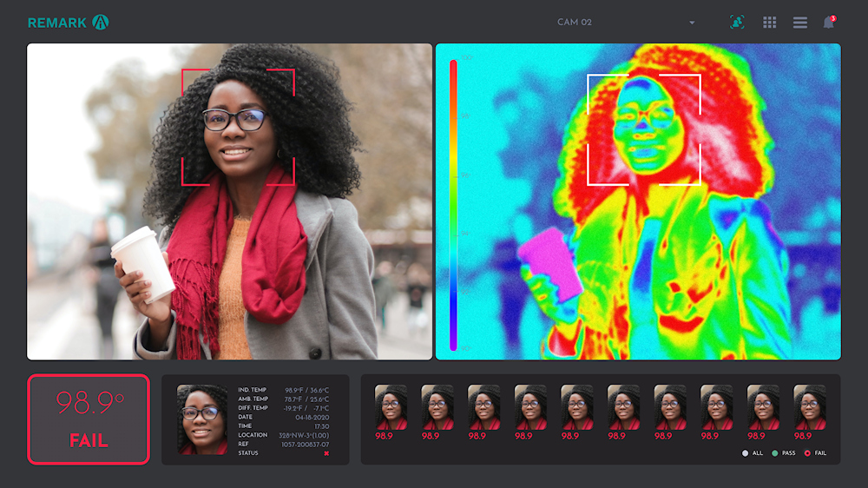Switch to grid view icon
The width and height of the screenshot is (868, 488).
(x=769, y=23)
